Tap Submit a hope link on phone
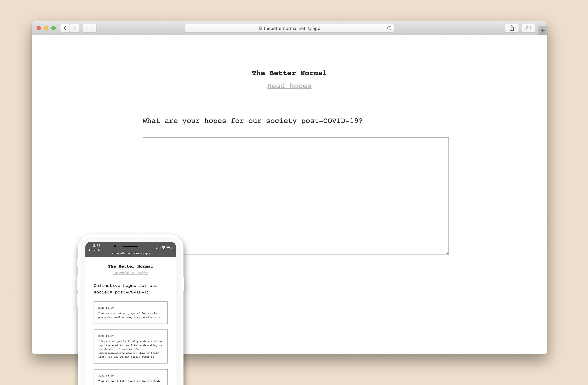The height and width of the screenshot is (385, 588). click(130, 273)
